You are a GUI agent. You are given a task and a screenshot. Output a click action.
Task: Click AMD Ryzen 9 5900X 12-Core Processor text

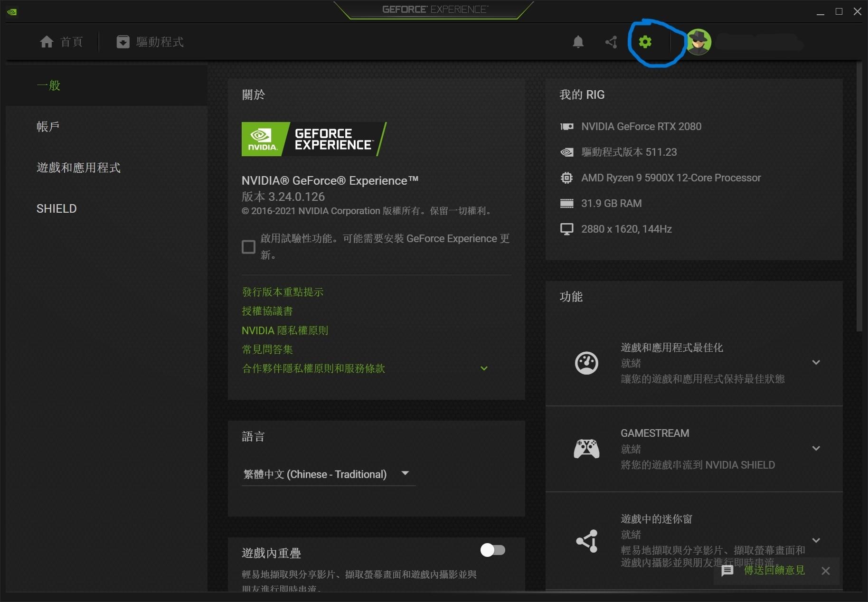click(x=670, y=178)
